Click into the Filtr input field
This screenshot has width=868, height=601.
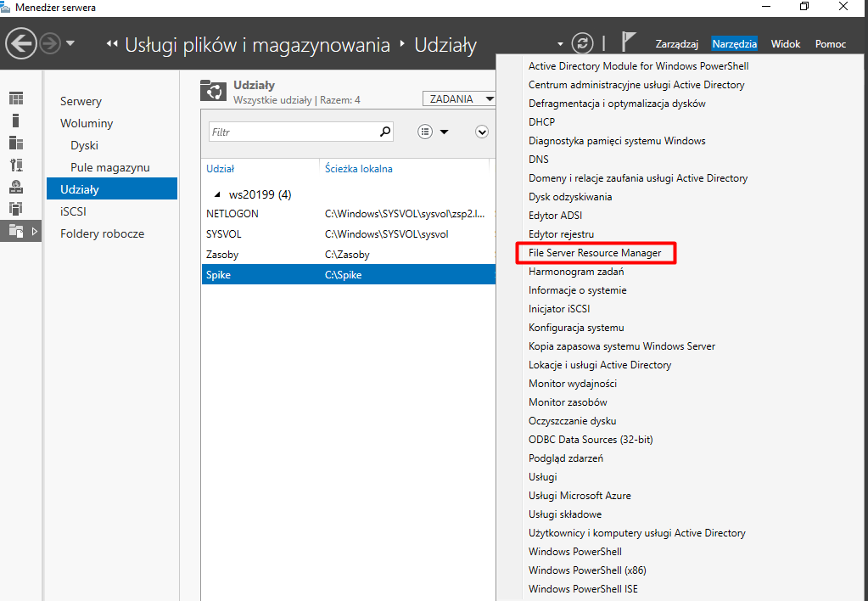pos(293,132)
